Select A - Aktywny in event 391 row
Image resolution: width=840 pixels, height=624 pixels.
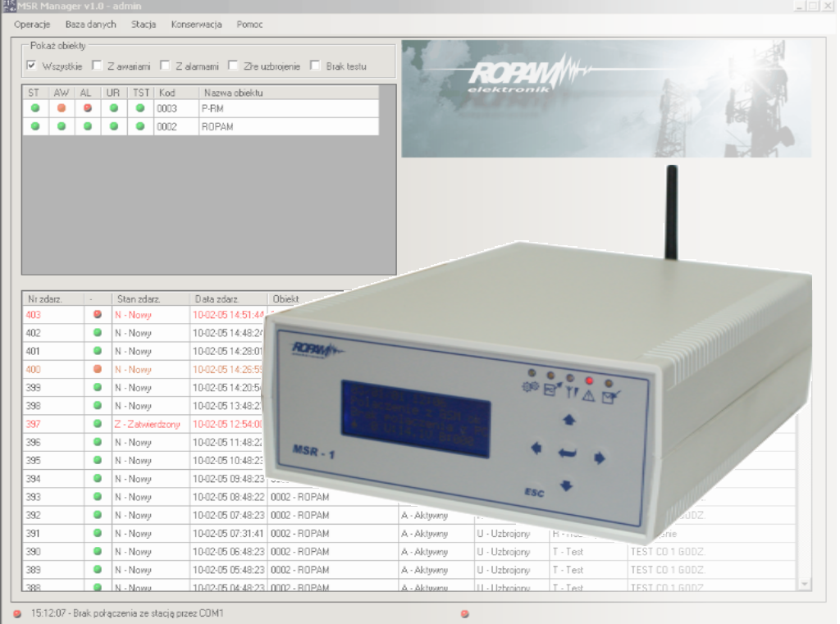424,534
